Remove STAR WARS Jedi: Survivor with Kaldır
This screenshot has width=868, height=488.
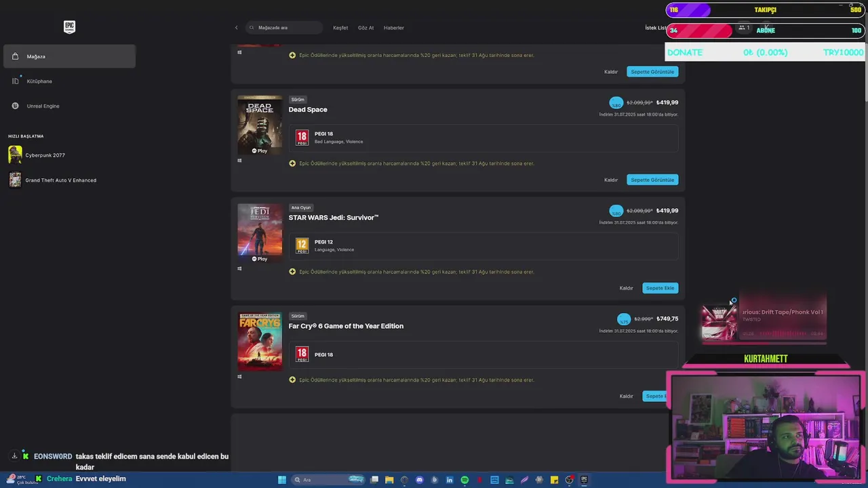626,288
